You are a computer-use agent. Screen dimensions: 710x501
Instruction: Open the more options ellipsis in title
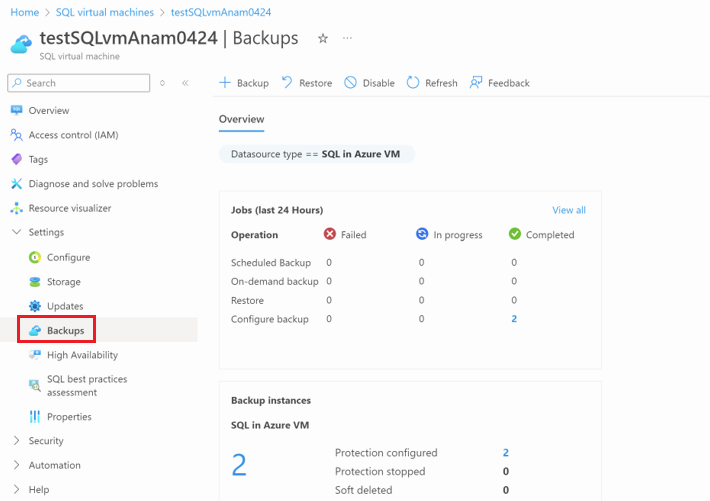pyautogui.click(x=347, y=38)
